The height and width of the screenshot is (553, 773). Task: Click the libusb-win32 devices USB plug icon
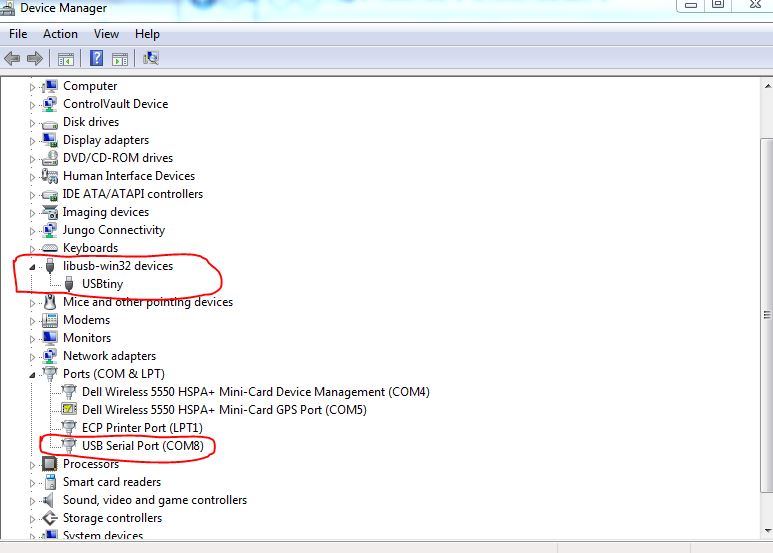pos(50,266)
